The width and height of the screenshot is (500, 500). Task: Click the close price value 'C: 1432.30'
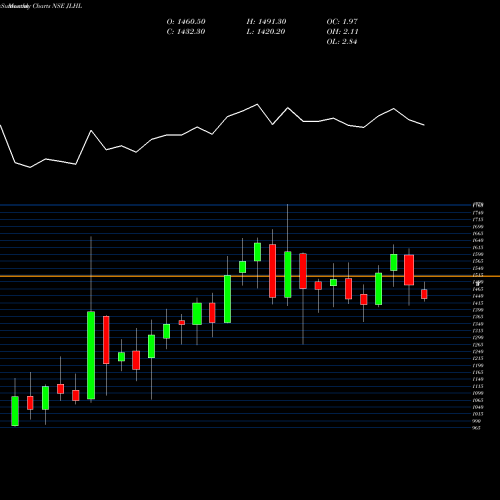tap(186, 32)
